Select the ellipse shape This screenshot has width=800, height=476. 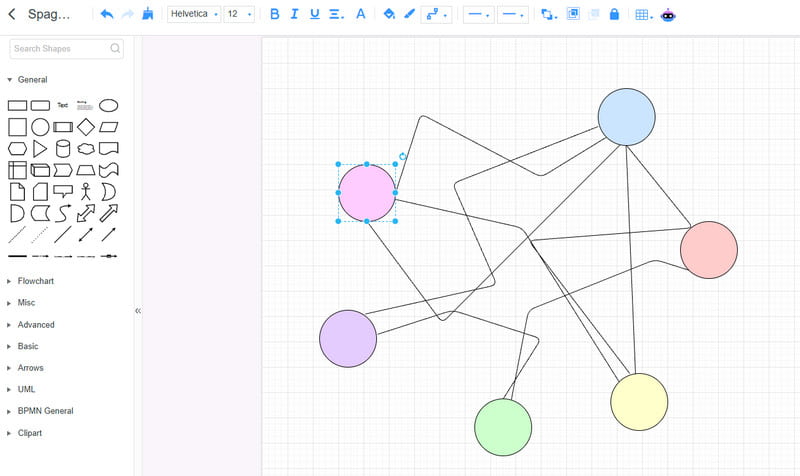[109, 106]
